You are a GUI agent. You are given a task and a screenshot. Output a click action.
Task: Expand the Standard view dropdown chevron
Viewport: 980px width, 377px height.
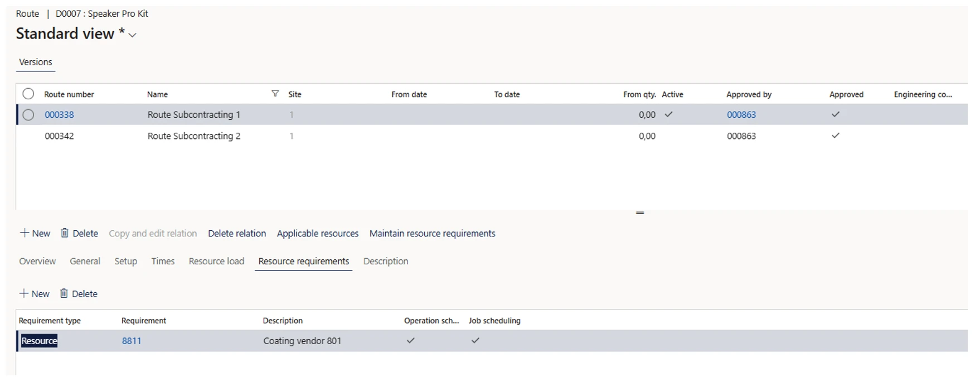[x=133, y=35]
